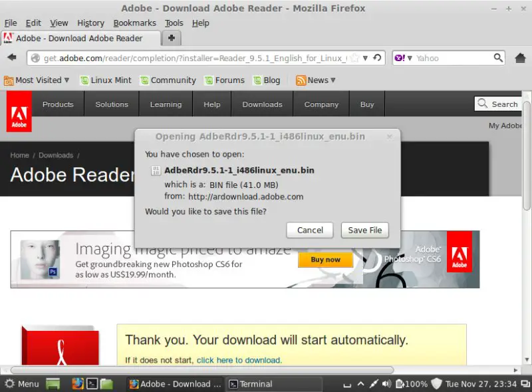Show desktop via the green taskbar icon
532x392 pixels.
coord(53,384)
